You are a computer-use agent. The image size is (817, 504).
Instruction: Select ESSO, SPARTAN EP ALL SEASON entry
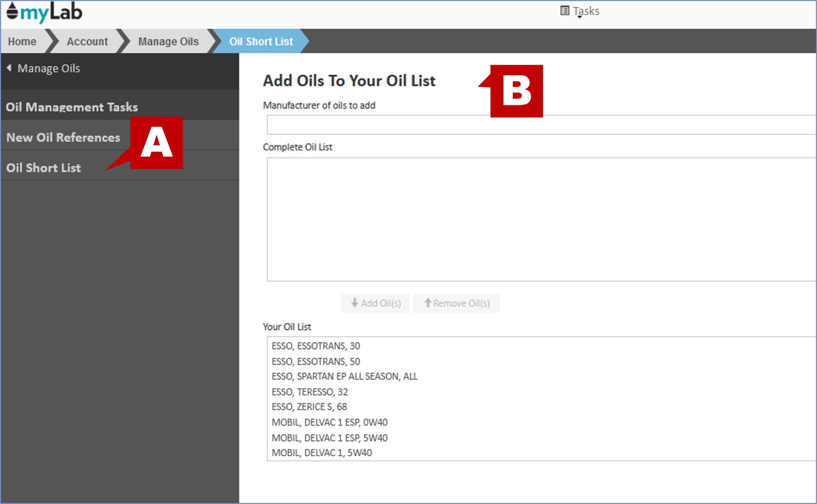pyautogui.click(x=344, y=376)
